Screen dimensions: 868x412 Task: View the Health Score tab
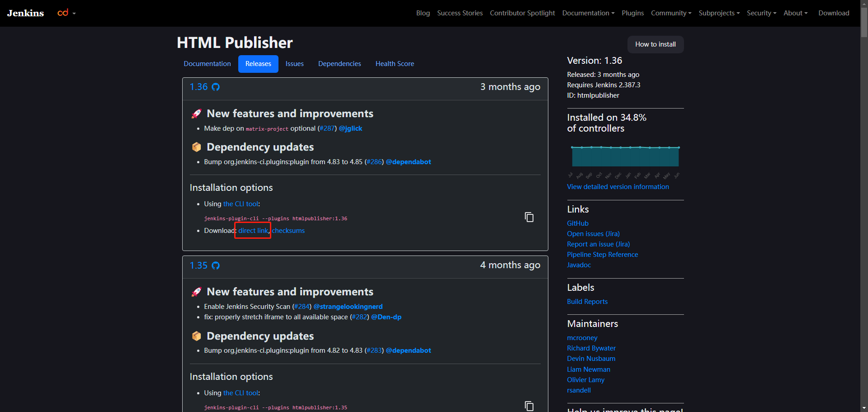coord(395,64)
